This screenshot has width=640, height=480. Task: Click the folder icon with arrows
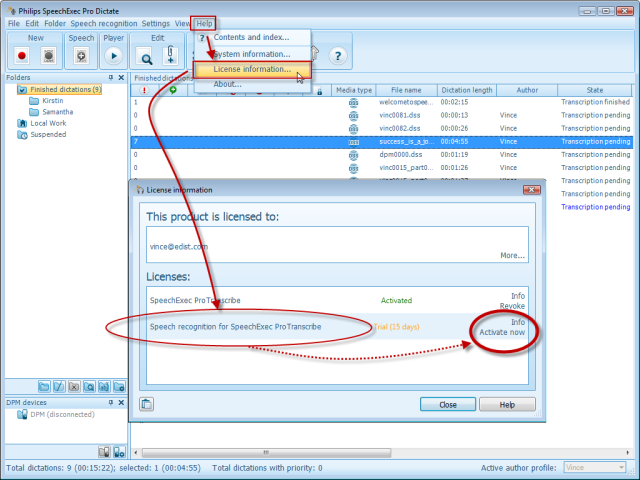coord(104,386)
